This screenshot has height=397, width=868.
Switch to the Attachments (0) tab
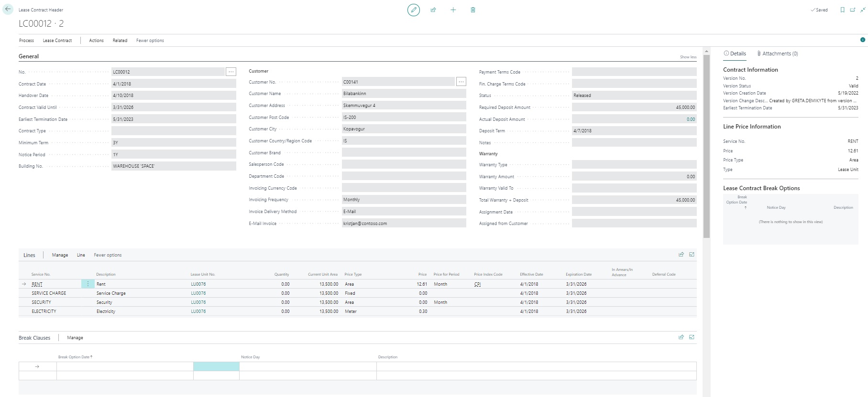point(778,54)
